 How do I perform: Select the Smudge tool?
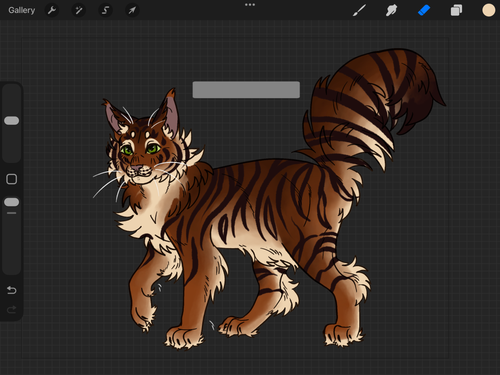tap(391, 10)
